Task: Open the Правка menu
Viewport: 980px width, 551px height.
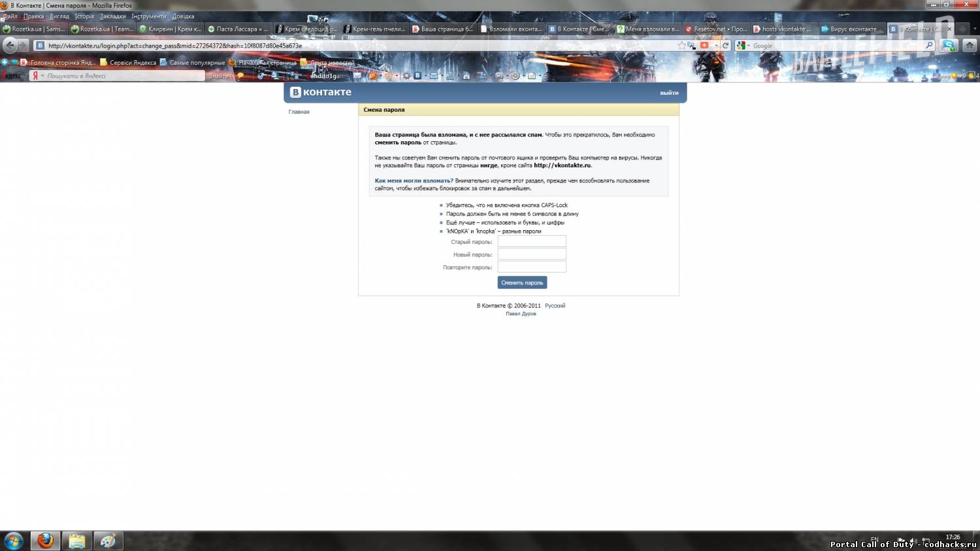Action: click(34, 16)
